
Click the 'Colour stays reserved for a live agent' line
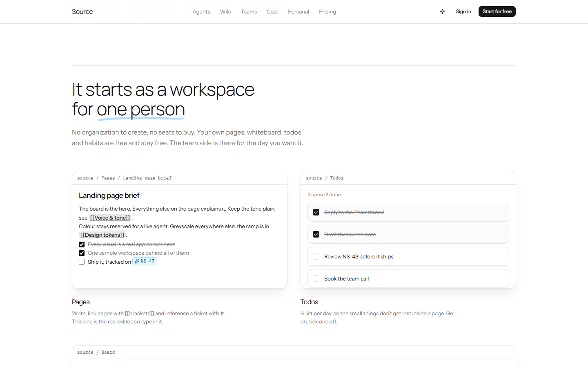click(174, 231)
